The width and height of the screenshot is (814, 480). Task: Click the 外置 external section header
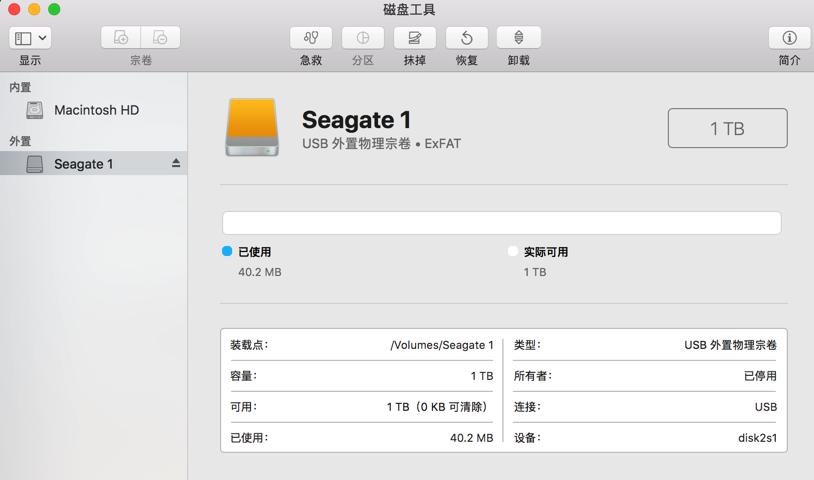tap(20, 141)
